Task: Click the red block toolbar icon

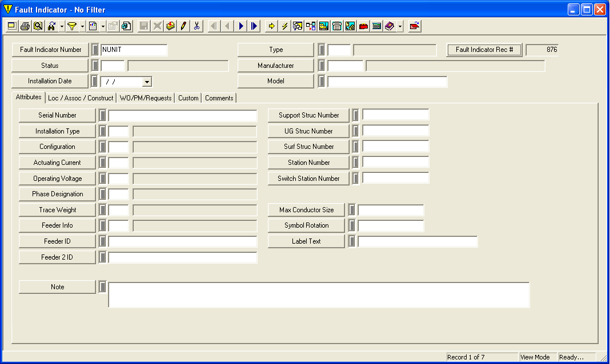Action: point(363,26)
